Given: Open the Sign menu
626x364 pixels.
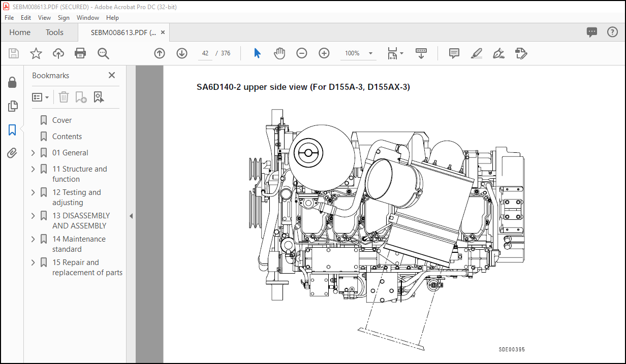Looking at the screenshot, I should point(64,17).
